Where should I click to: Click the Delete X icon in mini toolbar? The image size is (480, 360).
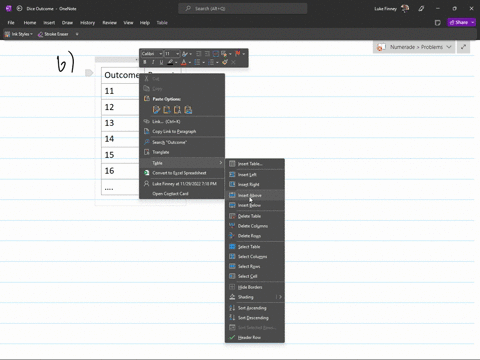coord(233,62)
